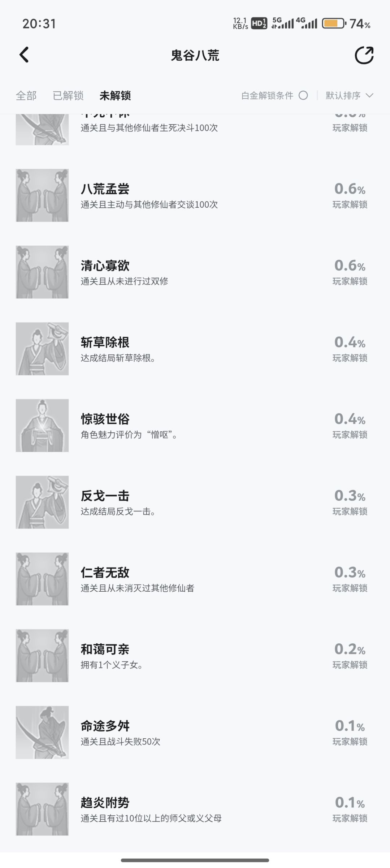Tap the 和蔼可亲 achievement thumbnail
This screenshot has width=390, height=868.
[42, 656]
